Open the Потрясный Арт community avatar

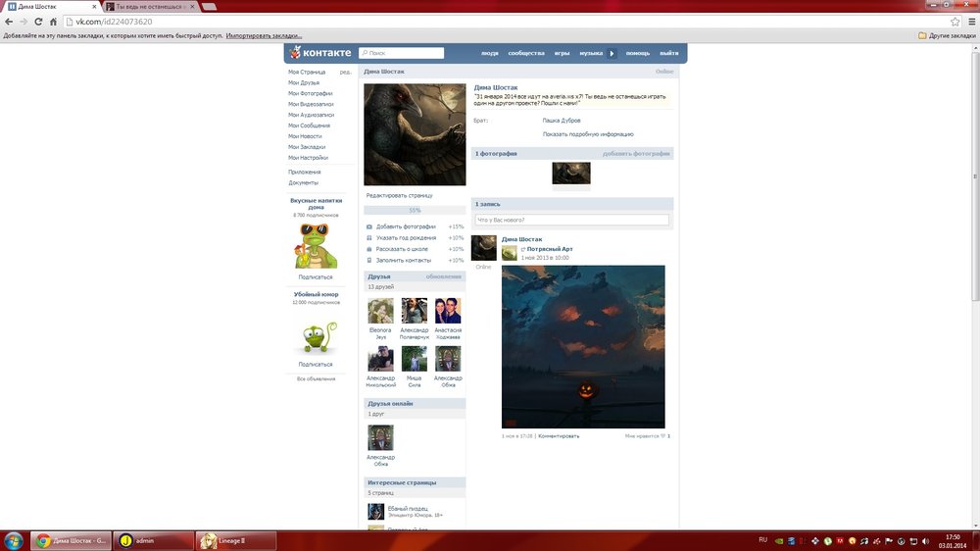[x=510, y=253]
